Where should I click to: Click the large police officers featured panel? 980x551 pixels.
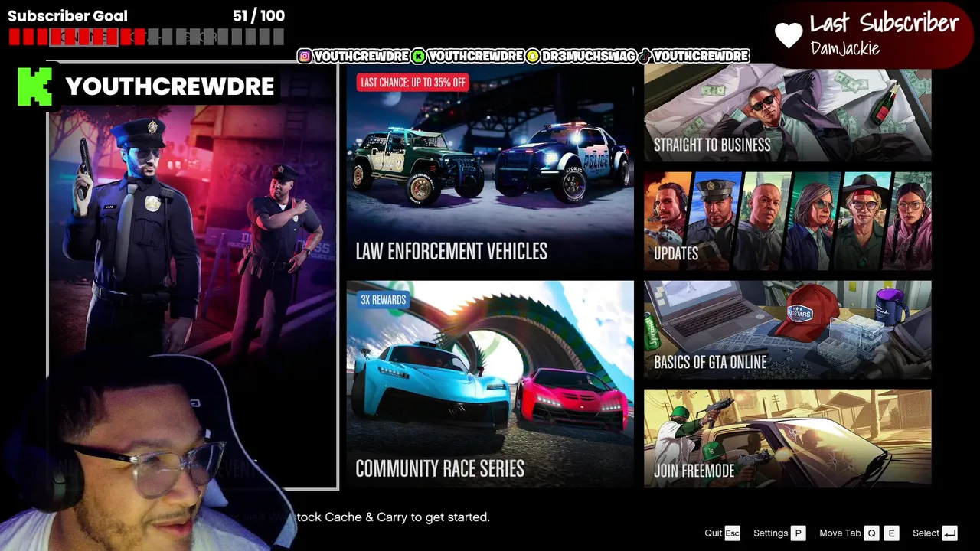pos(193,275)
